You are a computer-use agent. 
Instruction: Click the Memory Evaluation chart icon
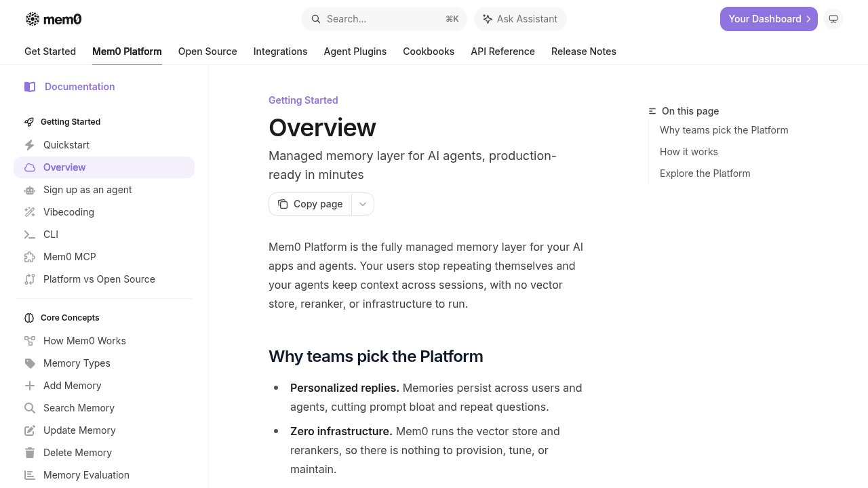click(29, 475)
